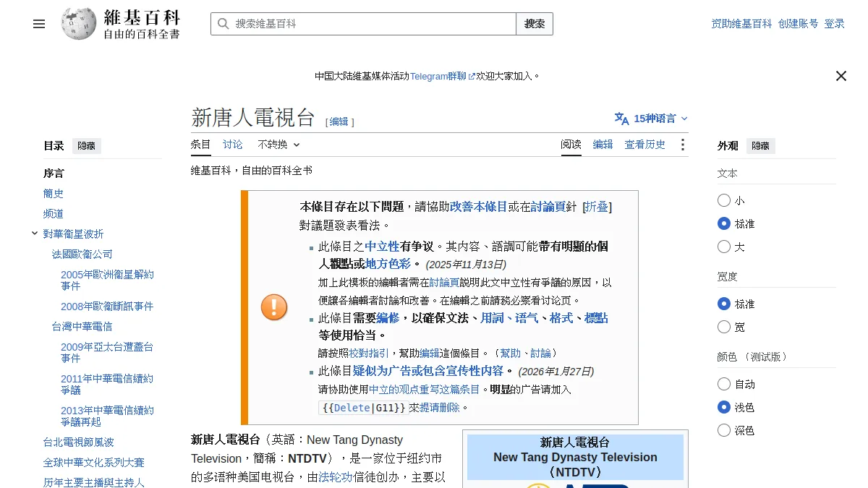Collapse the 對華衛星波折 contents section

34,233
